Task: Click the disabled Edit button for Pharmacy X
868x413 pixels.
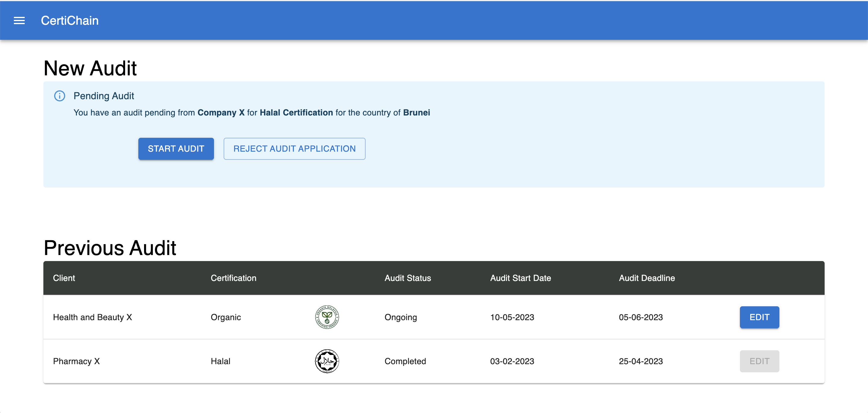Action: click(x=759, y=361)
